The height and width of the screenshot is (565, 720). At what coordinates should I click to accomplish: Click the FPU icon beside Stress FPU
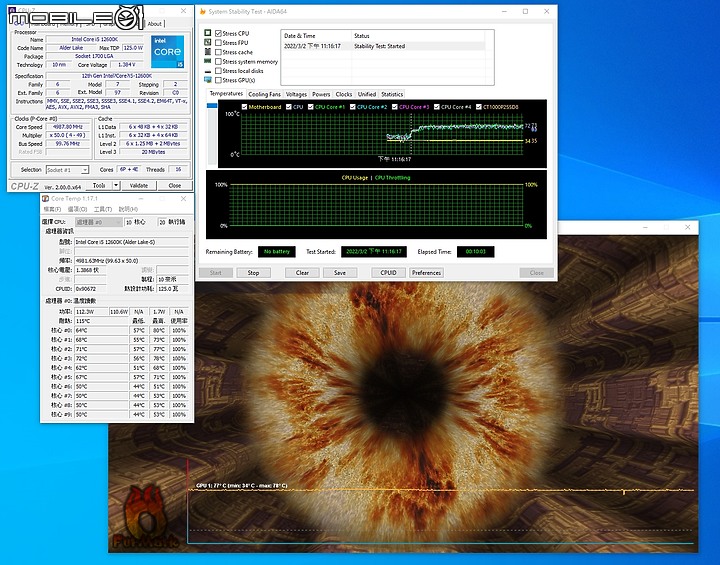tap(208, 42)
